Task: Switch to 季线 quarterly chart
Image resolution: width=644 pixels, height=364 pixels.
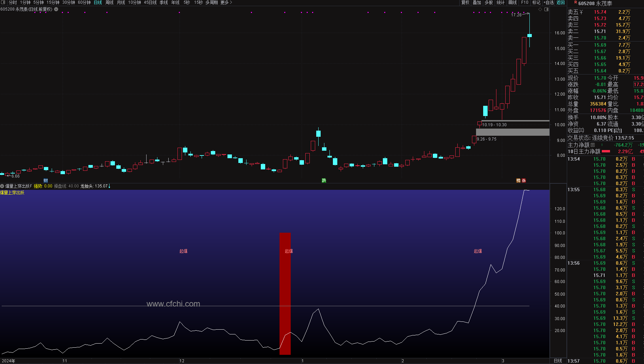Action: pyautogui.click(x=164, y=2)
